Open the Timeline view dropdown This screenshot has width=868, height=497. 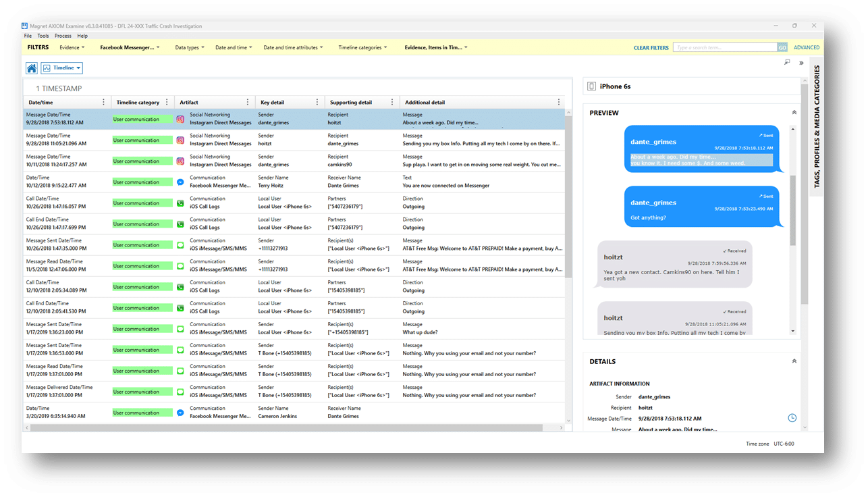click(62, 68)
